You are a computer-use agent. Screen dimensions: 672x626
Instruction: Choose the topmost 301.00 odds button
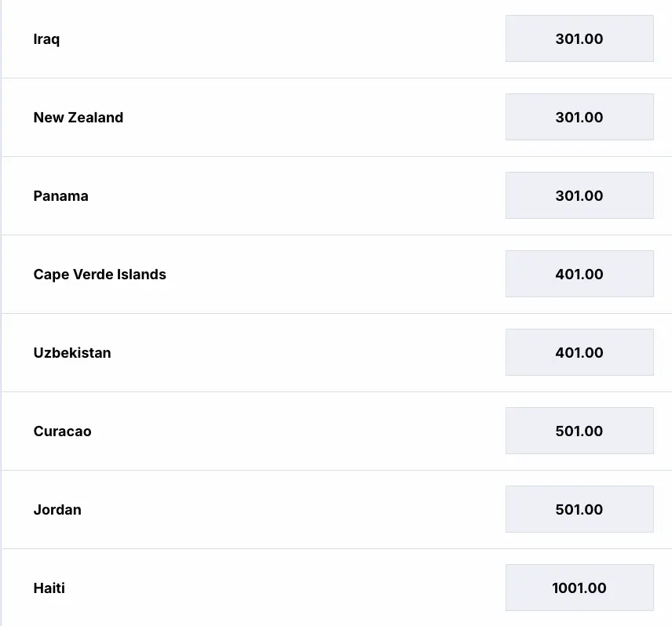tap(579, 38)
